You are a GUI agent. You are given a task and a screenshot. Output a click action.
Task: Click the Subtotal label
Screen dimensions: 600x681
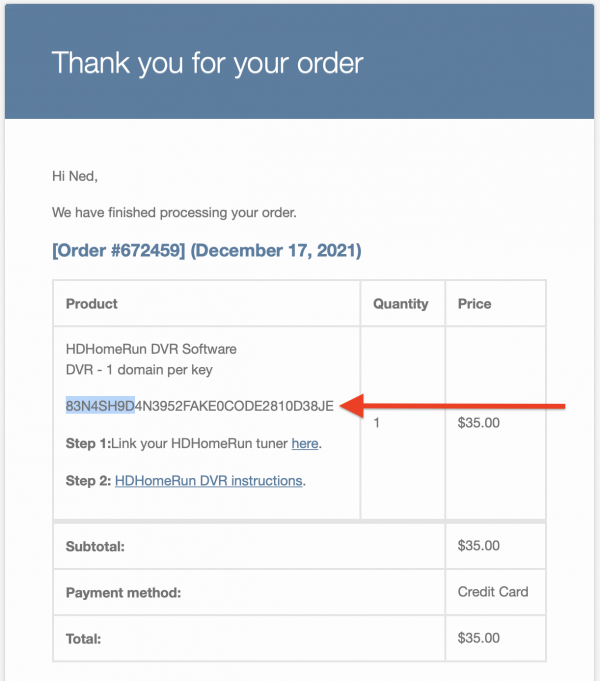pyautogui.click(x=95, y=546)
